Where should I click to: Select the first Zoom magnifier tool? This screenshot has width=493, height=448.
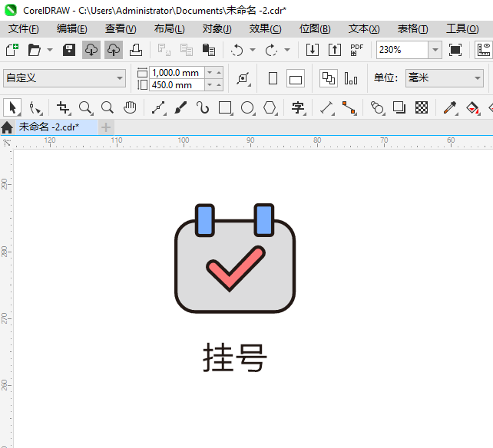[85, 107]
